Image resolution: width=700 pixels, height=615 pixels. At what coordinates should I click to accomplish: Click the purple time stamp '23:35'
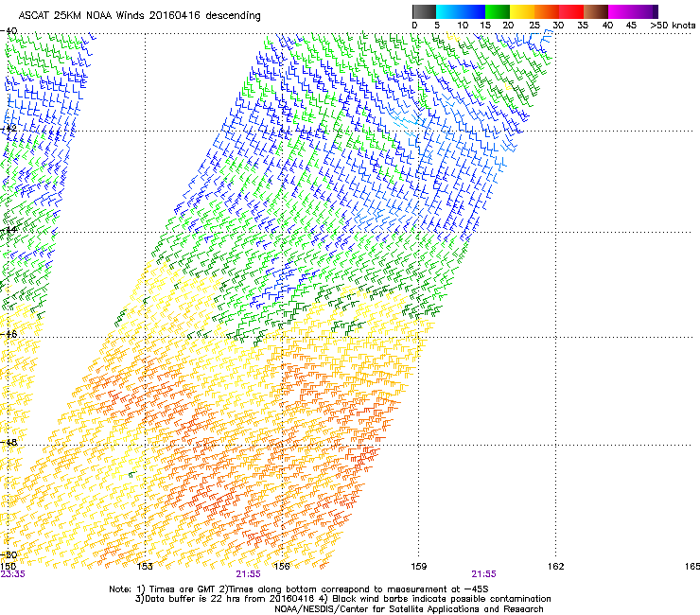click(12, 574)
